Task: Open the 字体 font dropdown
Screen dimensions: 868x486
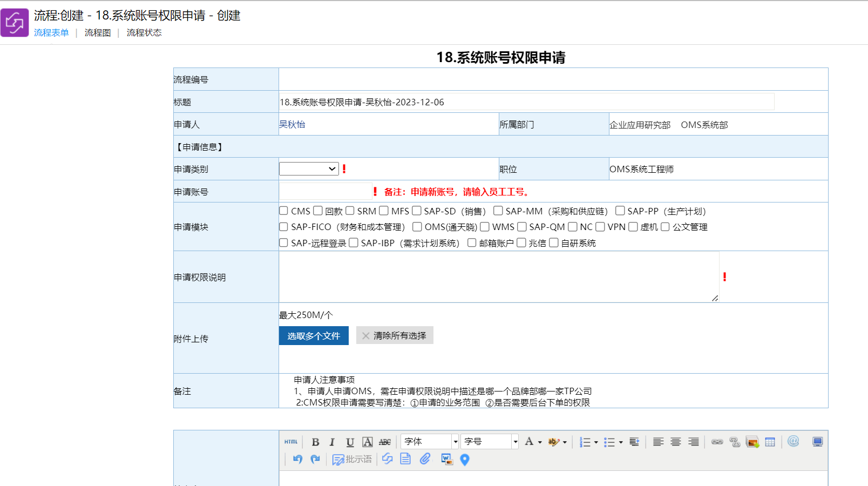Action: click(x=430, y=442)
